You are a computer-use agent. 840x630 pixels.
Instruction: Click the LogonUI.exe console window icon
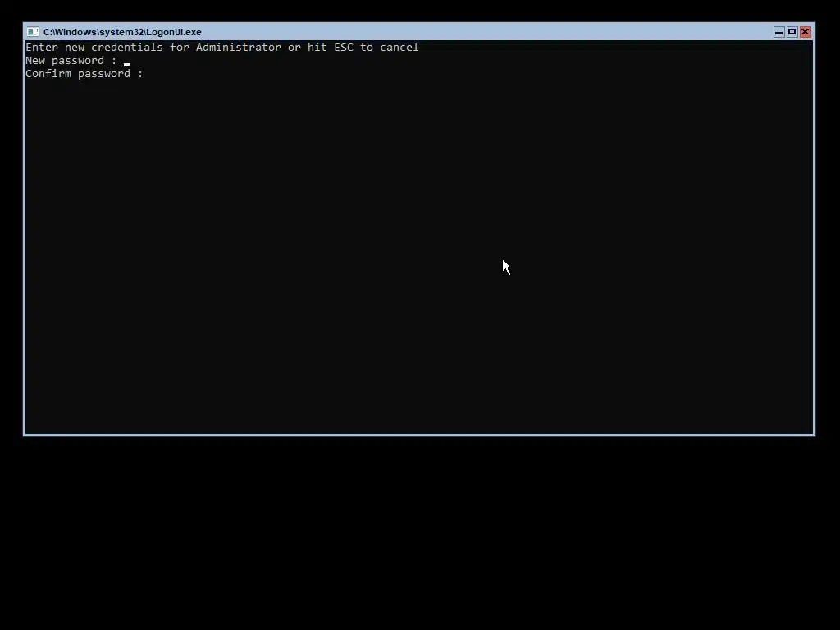coord(33,32)
